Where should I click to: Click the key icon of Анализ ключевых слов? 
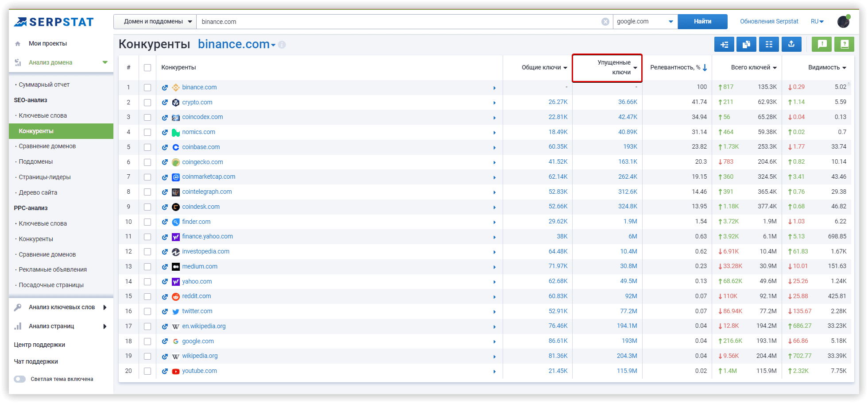[x=18, y=307]
